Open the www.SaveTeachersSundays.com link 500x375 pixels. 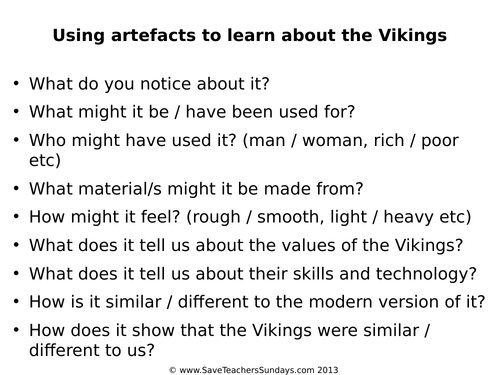pos(247,370)
